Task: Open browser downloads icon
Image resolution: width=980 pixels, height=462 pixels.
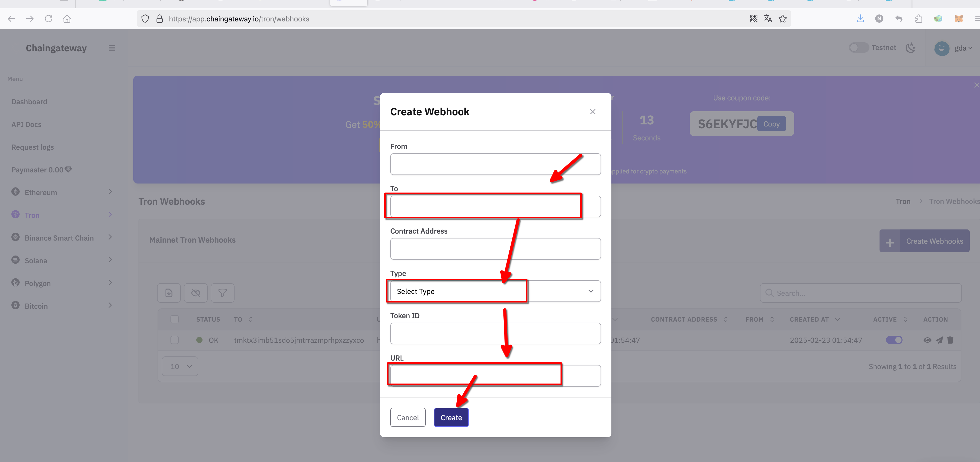Action: coord(860,19)
